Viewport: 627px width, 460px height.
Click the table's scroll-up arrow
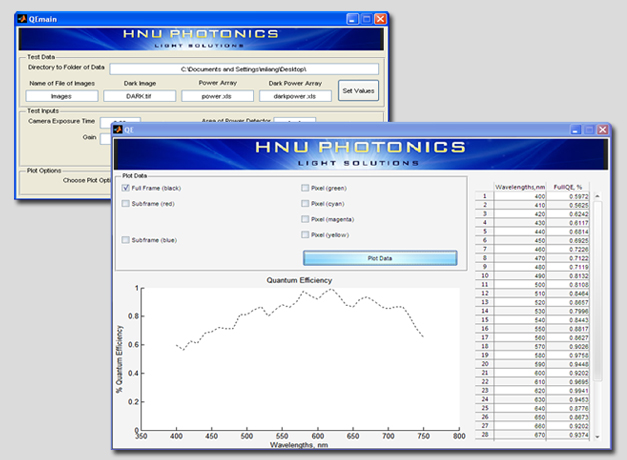(x=597, y=196)
